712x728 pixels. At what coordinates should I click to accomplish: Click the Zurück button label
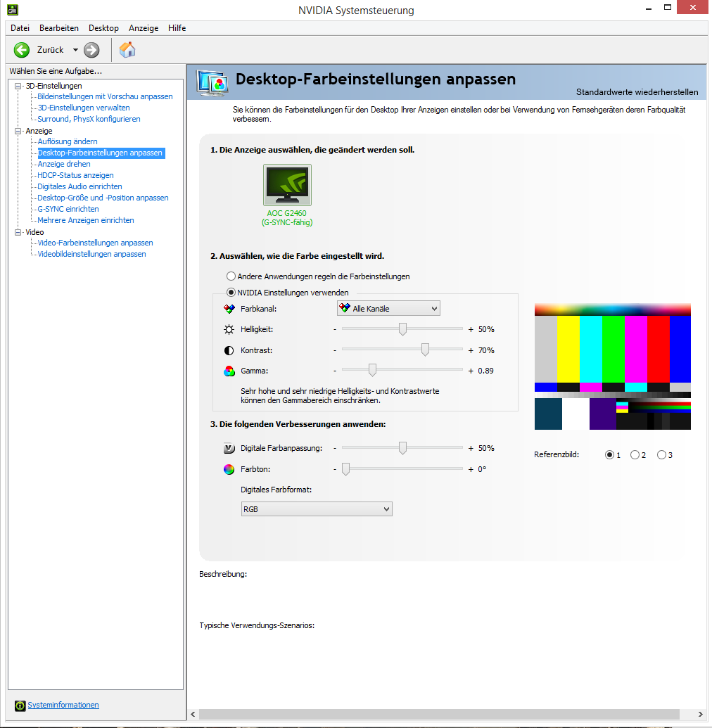point(50,50)
